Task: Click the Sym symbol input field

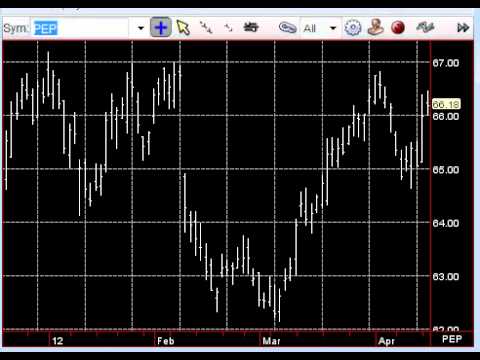Action: tap(81, 28)
